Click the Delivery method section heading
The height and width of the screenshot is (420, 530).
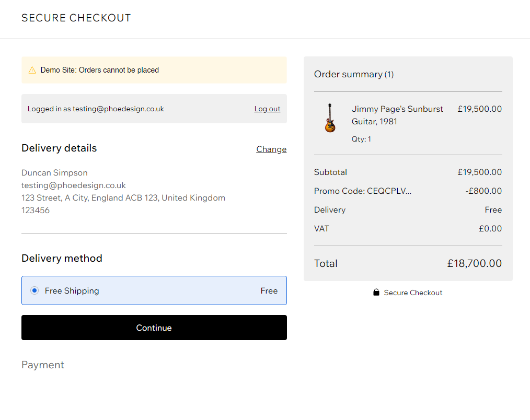62,258
